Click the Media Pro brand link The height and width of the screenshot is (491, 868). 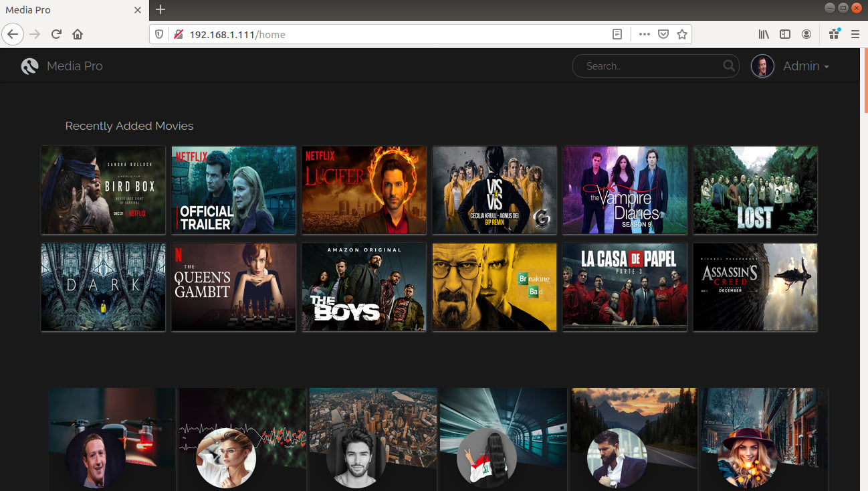pos(74,66)
